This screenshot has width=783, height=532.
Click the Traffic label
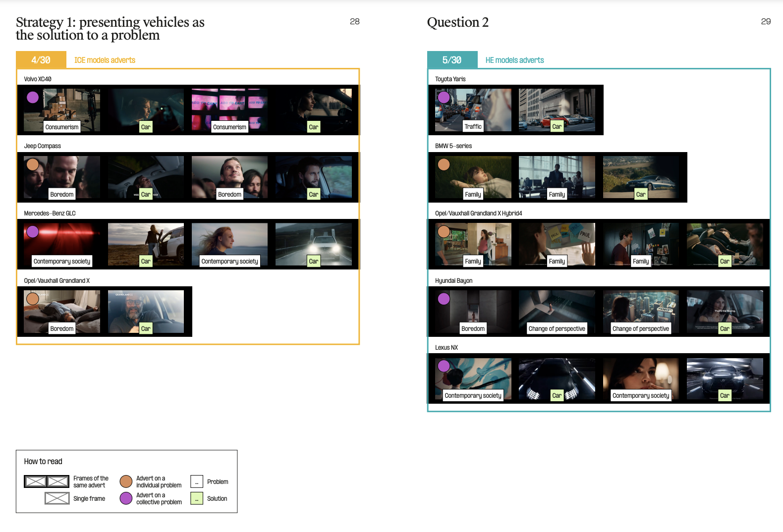(x=473, y=126)
